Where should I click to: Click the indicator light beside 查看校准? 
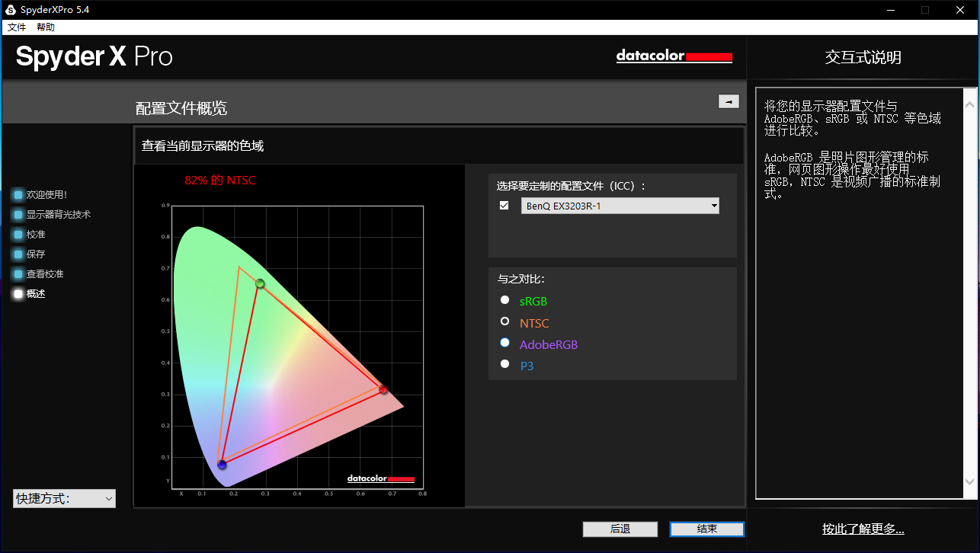pos(18,274)
